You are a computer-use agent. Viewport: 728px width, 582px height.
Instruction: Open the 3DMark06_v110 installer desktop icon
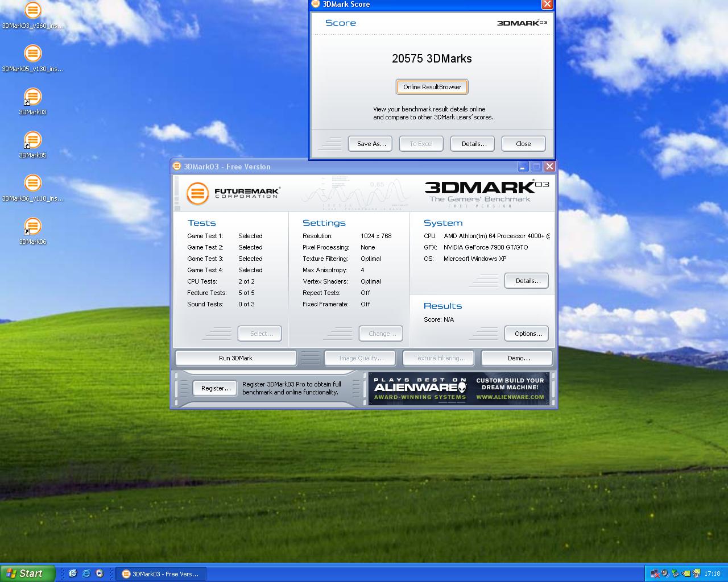click(x=33, y=189)
